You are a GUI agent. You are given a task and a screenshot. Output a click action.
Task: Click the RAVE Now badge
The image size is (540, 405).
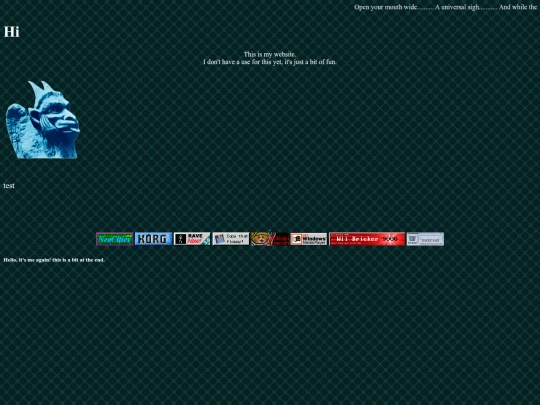pos(192,239)
